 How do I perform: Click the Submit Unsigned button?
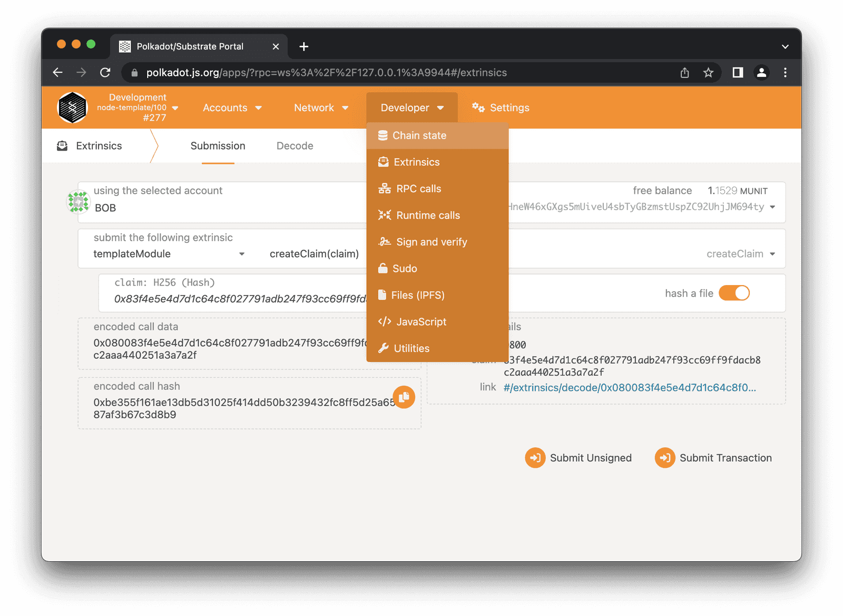579,458
